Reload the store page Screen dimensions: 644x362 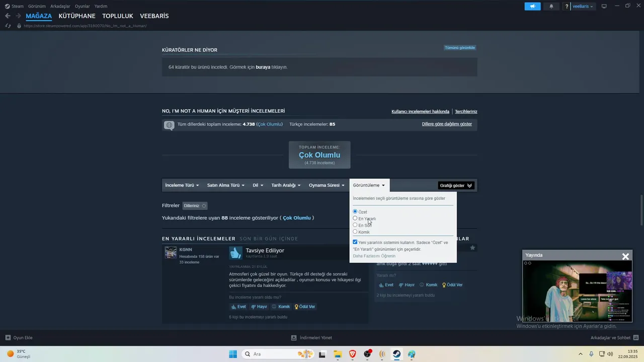tap(8, 26)
